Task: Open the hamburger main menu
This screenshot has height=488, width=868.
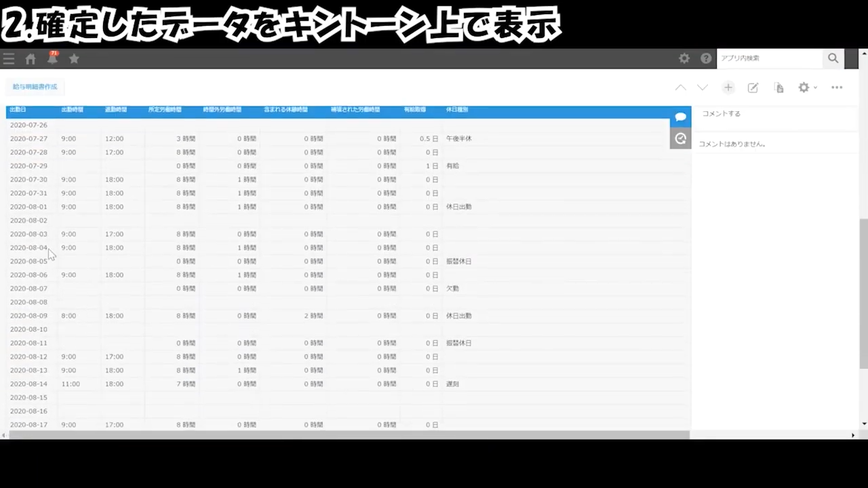Action: point(9,59)
